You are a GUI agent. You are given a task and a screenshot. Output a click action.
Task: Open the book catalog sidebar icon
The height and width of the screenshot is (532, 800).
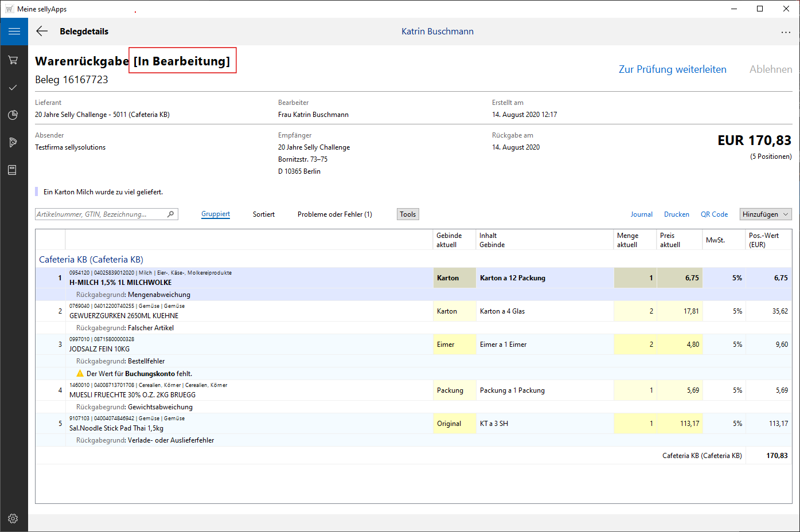pos(13,170)
